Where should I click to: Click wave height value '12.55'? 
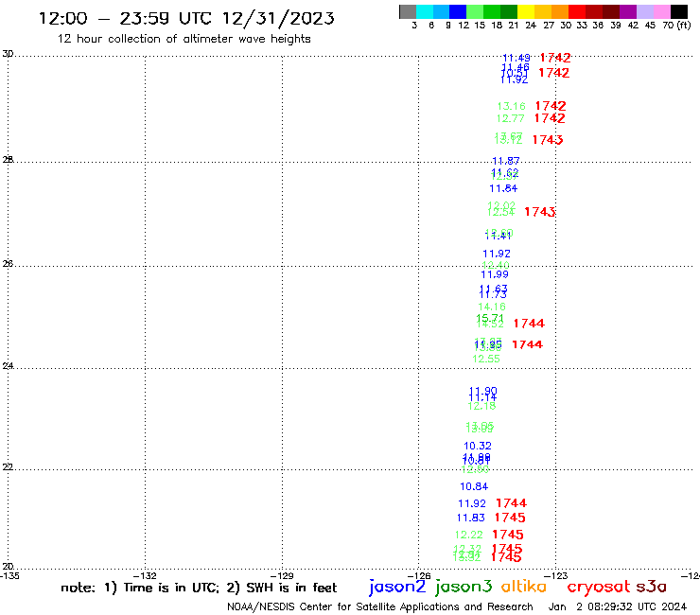coord(485,359)
